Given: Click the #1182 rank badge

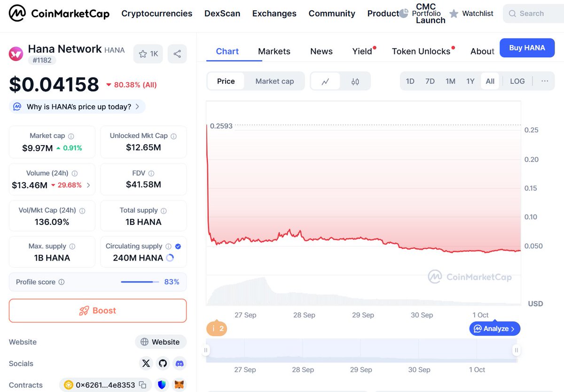Looking at the screenshot, I should (42, 60).
